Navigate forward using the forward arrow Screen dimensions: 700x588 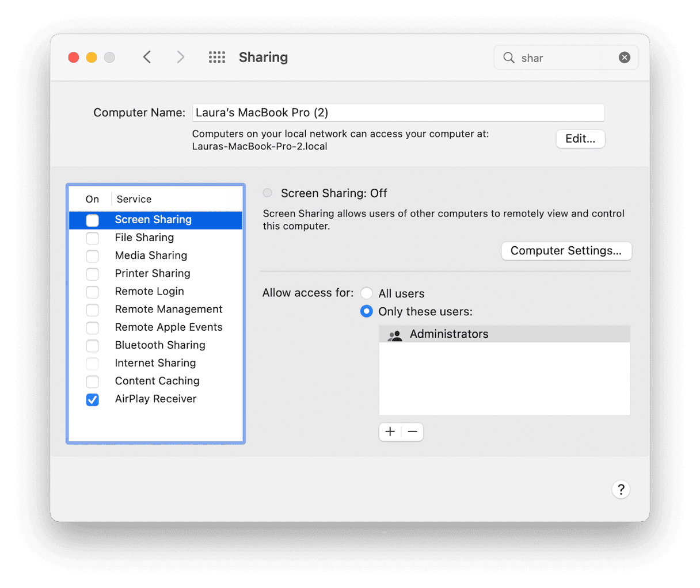coord(180,57)
